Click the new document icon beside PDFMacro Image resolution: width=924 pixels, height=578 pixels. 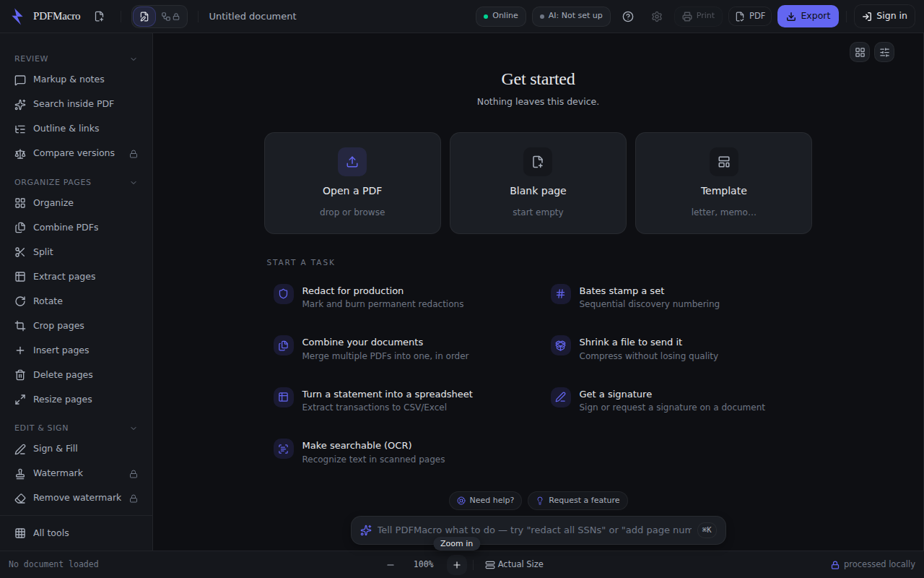point(100,16)
